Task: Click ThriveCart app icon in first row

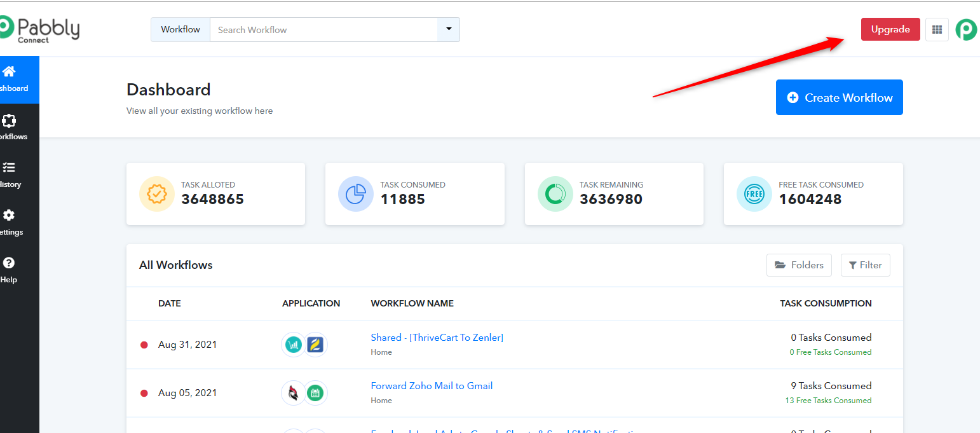Action: click(293, 345)
